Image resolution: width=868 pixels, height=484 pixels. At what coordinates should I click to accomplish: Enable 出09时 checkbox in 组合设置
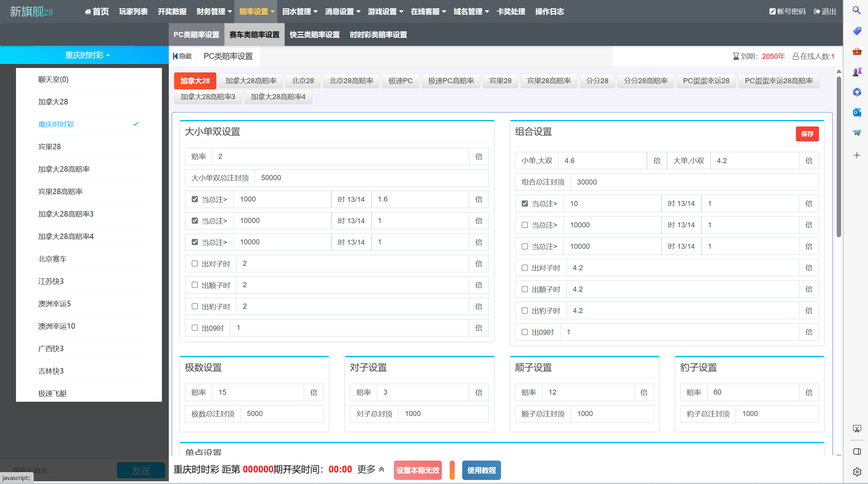[525, 332]
